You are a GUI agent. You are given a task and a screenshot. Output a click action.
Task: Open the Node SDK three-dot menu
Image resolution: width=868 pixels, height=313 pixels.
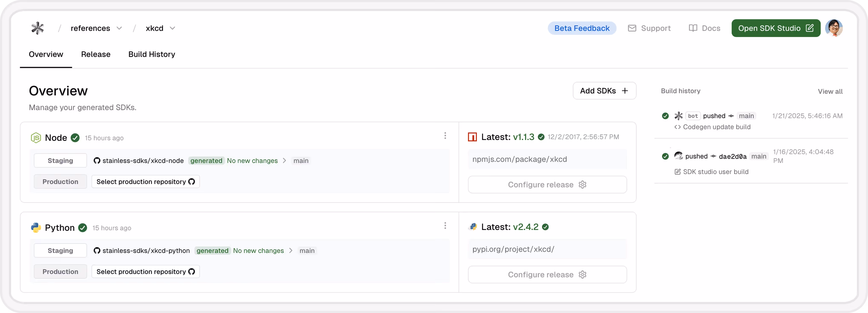pyautogui.click(x=445, y=136)
